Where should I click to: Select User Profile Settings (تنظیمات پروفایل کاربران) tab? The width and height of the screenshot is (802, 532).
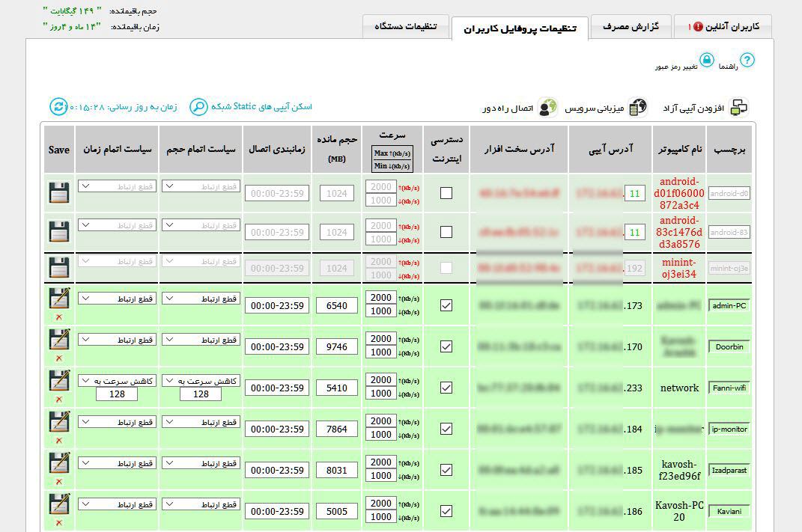click(x=520, y=28)
